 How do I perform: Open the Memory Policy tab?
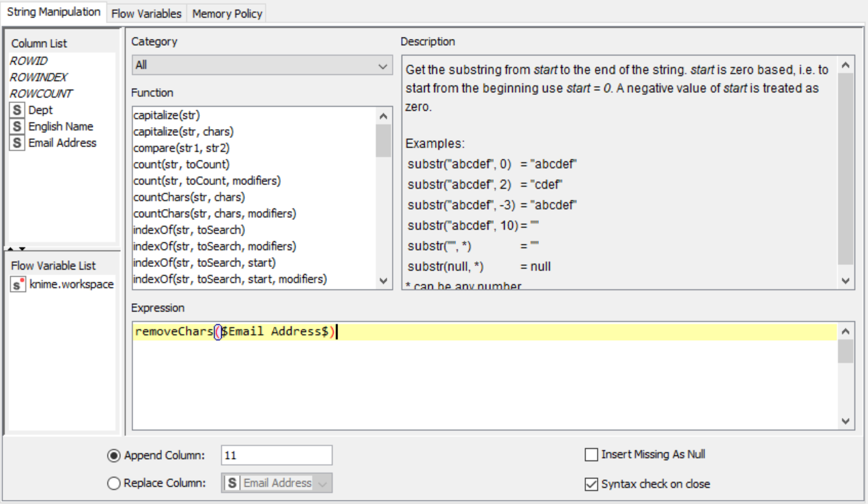point(227,13)
